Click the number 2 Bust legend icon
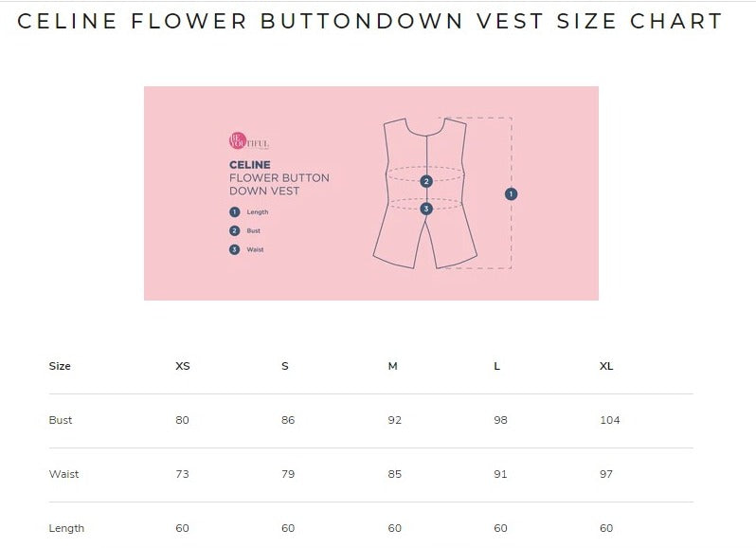This screenshot has width=756, height=548. tap(234, 230)
